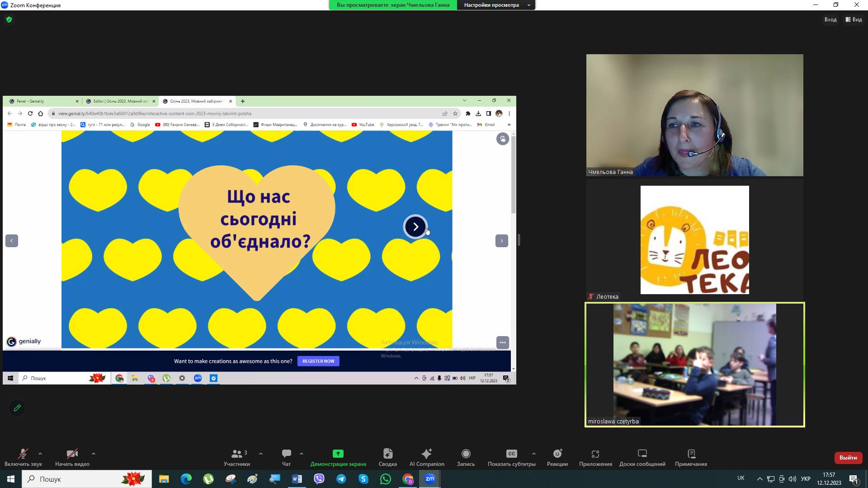
Task: Expand options arrow next to Участники
Action: click(x=261, y=454)
